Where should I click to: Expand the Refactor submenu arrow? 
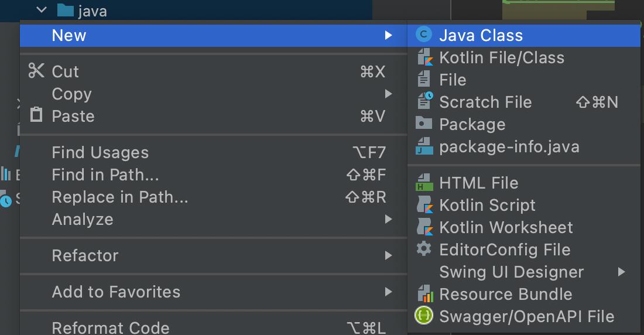(x=388, y=256)
